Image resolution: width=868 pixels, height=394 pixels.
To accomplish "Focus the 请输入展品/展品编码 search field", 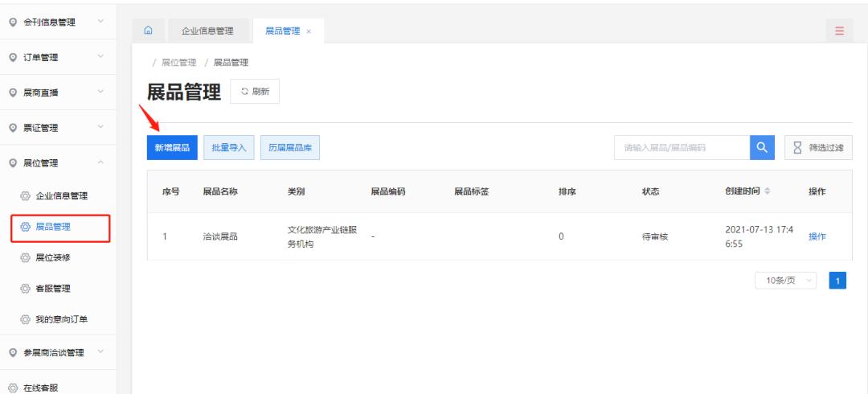I will [x=682, y=146].
